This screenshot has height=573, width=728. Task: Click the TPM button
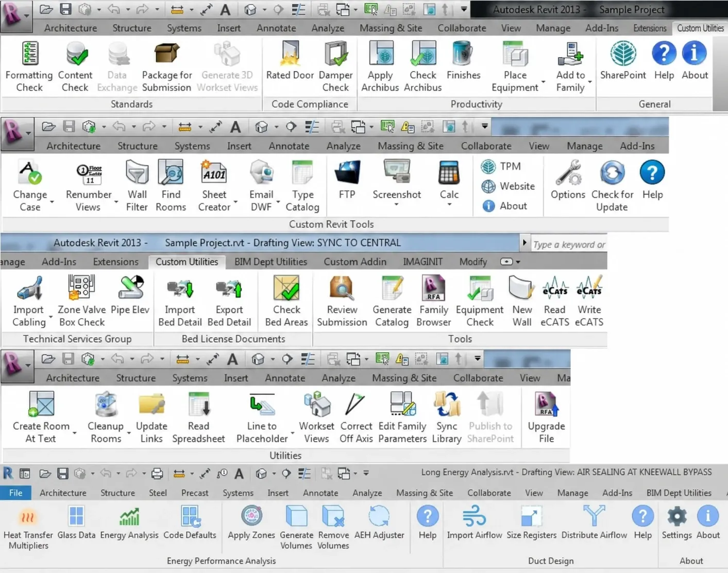pos(501,166)
